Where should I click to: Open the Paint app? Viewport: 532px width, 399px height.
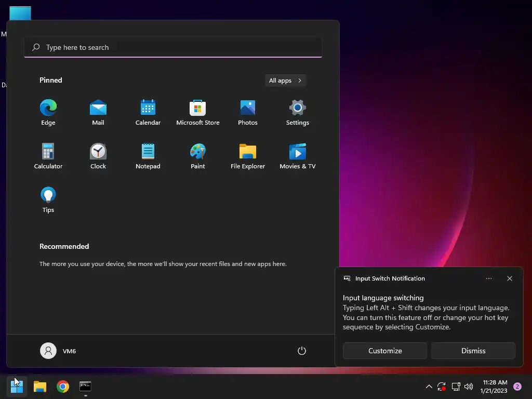pyautogui.click(x=198, y=156)
